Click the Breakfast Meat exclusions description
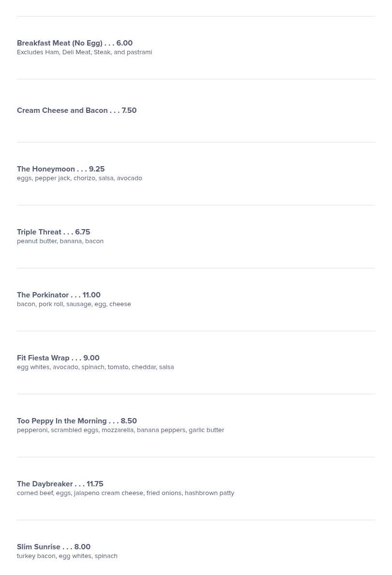The image size is (392, 575). (84, 52)
